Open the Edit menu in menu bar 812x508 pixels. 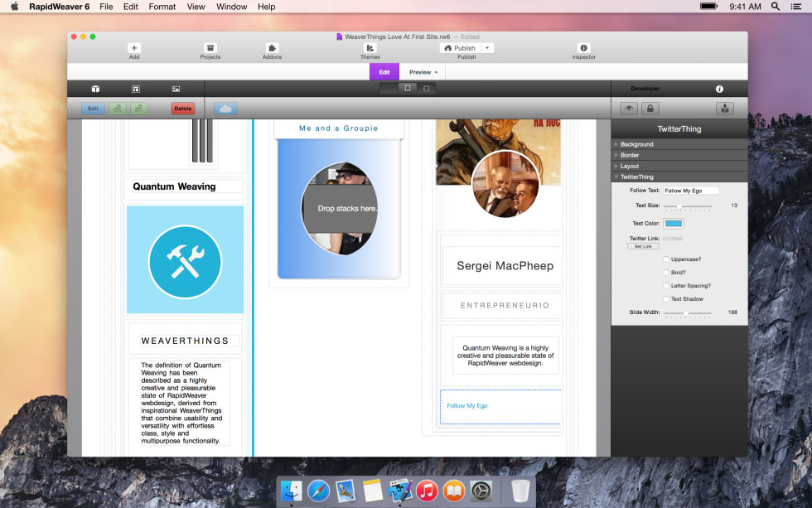(x=131, y=6)
